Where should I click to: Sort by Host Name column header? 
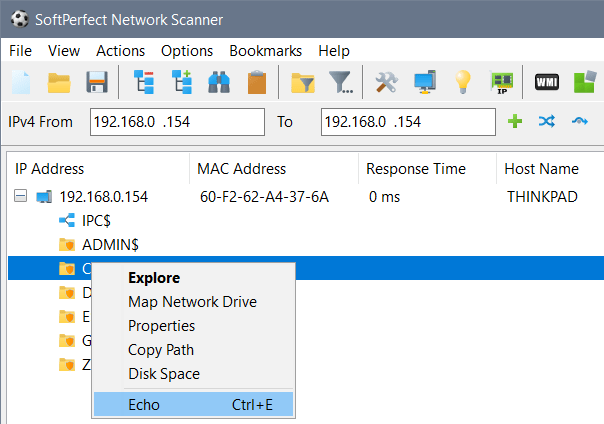[x=550, y=169]
